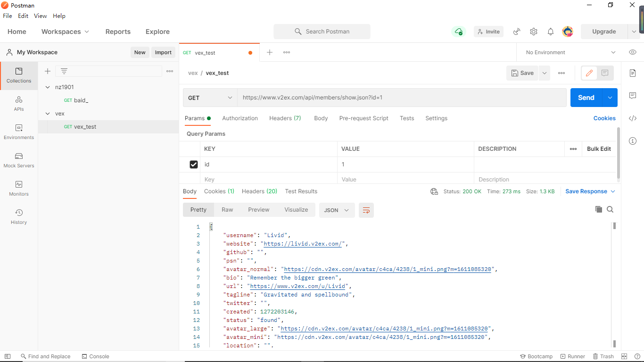
Task: Open the code snippet icon
Action: coord(633,118)
